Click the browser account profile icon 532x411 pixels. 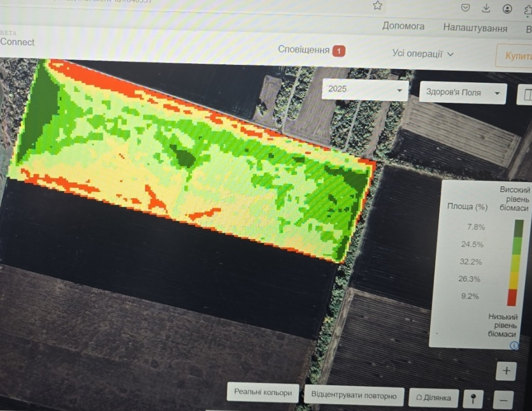(x=507, y=9)
